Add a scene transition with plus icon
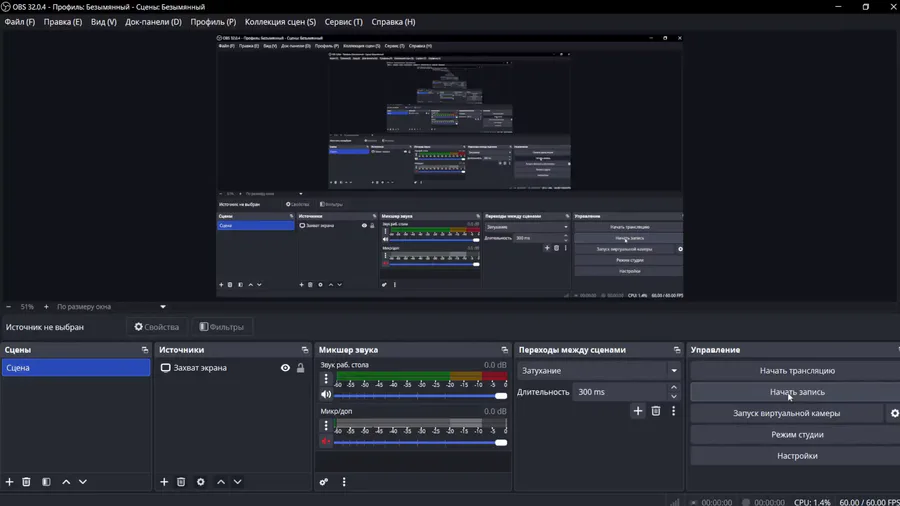 638,411
